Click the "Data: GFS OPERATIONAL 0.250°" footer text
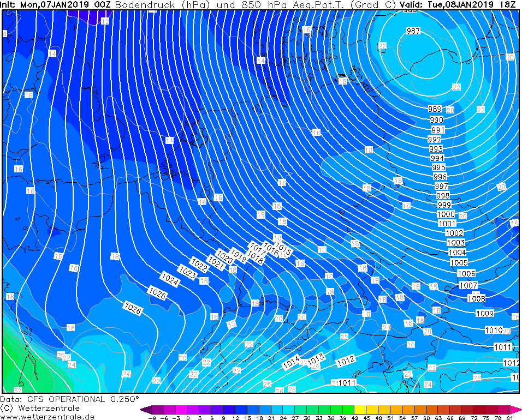This screenshot has width=522, height=420. click(x=69, y=399)
